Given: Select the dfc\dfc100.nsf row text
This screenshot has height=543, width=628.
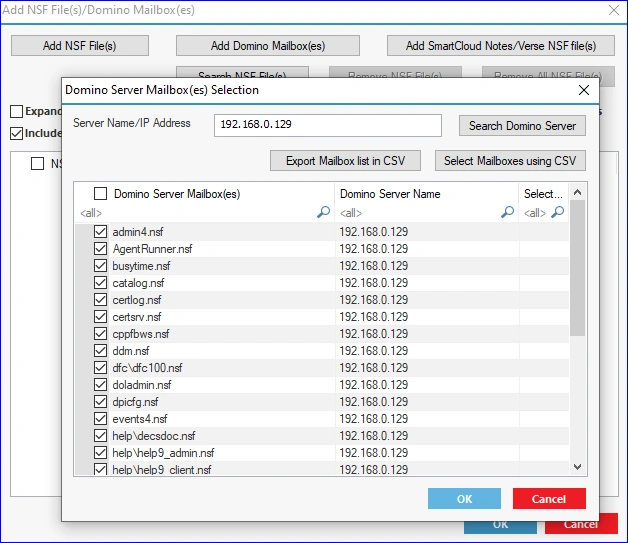Looking at the screenshot, I should 147,368.
